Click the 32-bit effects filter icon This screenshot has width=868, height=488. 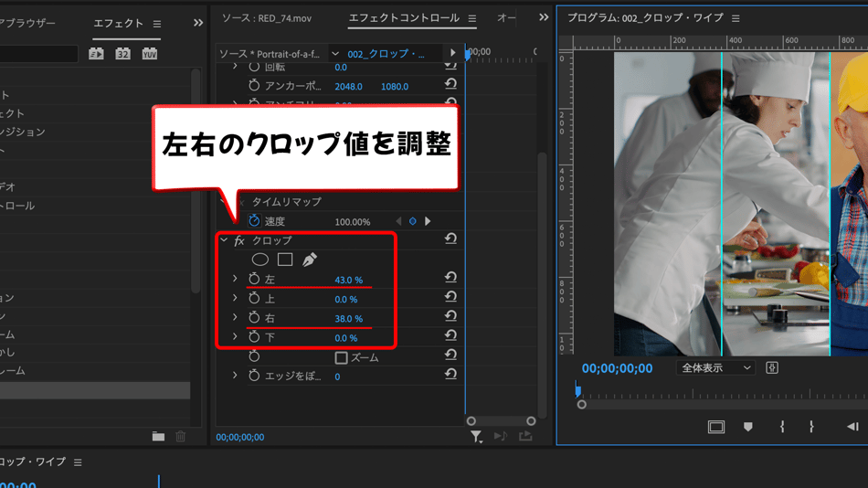(122, 54)
